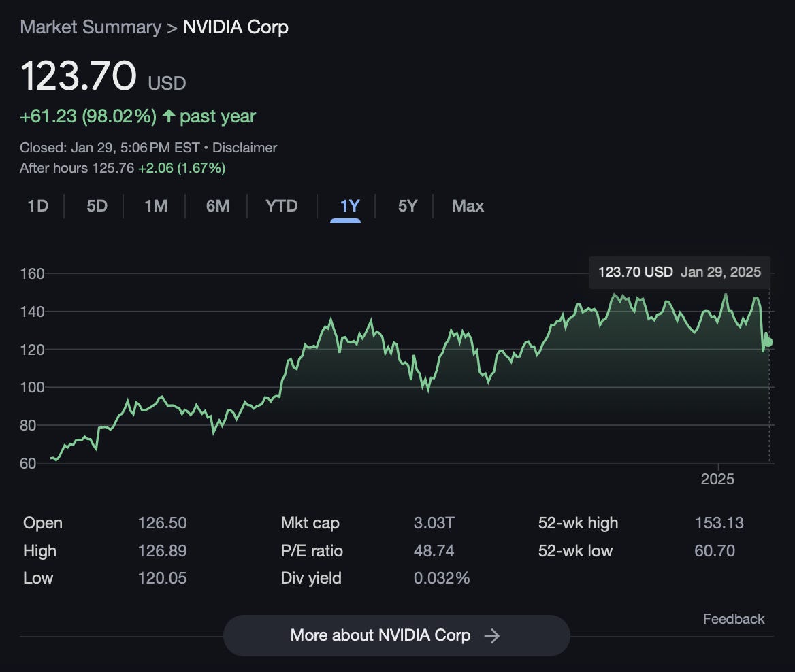The height and width of the screenshot is (672, 795).
Task: Click the After hours 125.76 text
Action: pyautogui.click(x=77, y=168)
